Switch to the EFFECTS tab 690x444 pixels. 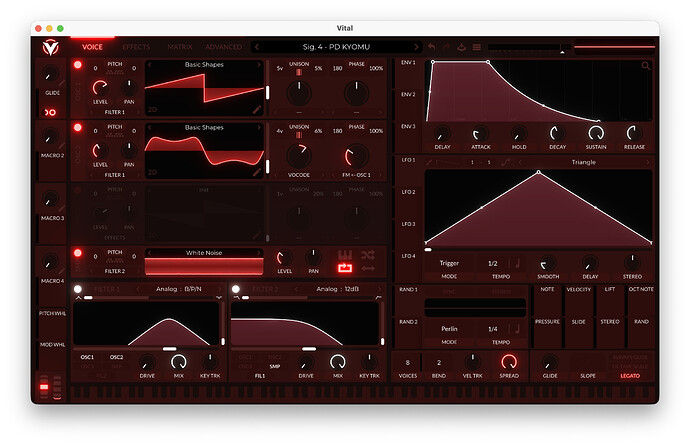click(x=136, y=47)
